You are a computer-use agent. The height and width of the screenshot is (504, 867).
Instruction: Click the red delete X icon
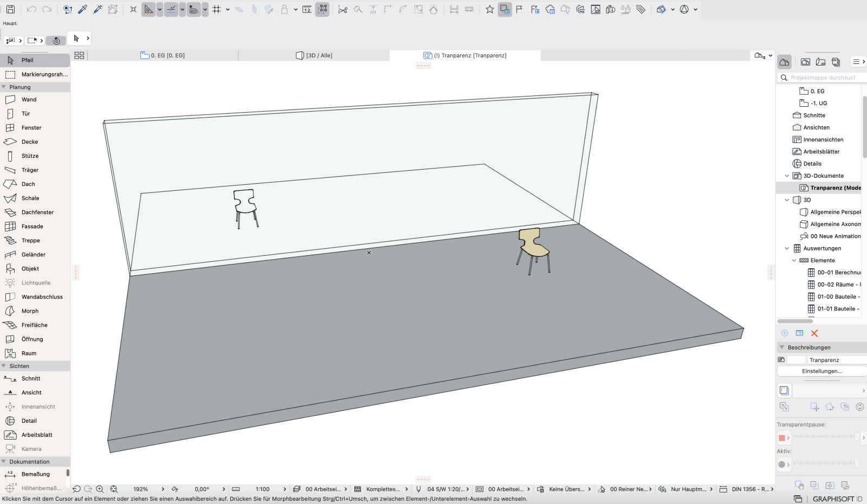pos(814,333)
